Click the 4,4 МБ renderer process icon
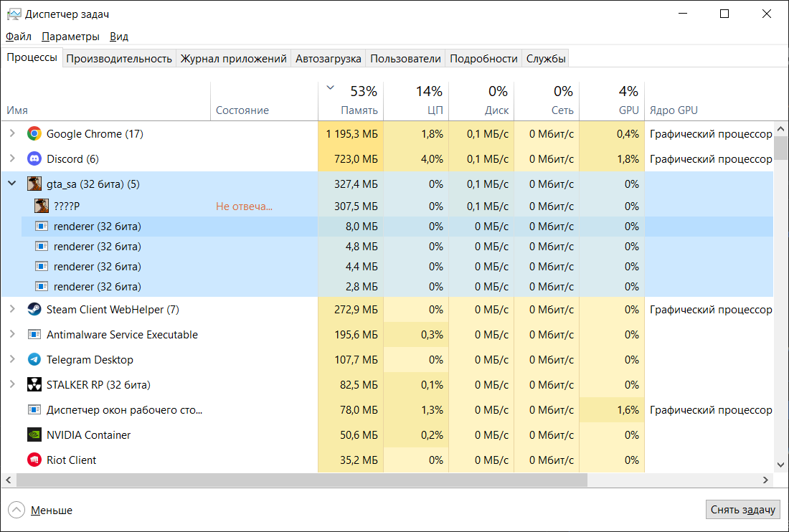The height and width of the screenshot is (532, 789). tap(42, 267)
